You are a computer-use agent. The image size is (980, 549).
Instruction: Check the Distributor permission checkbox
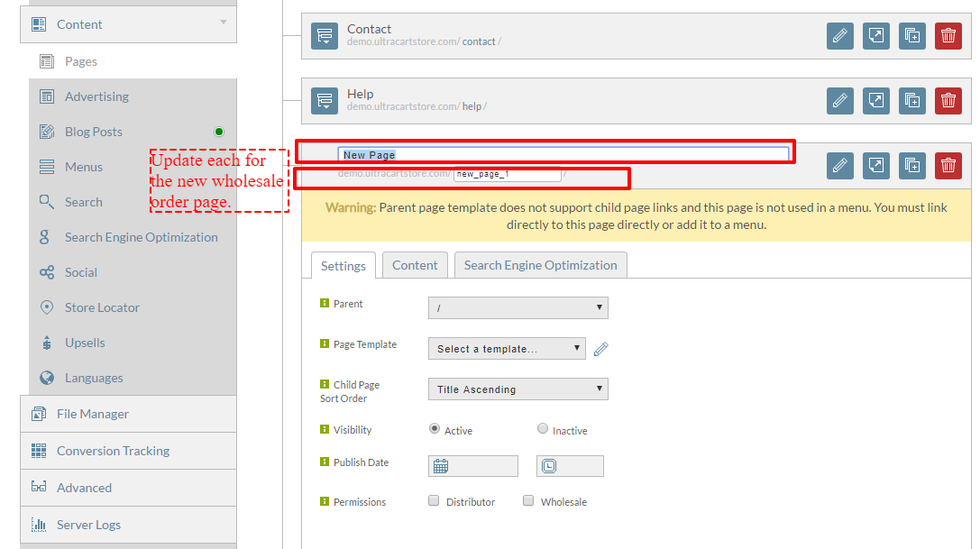[x=434, y=501]
